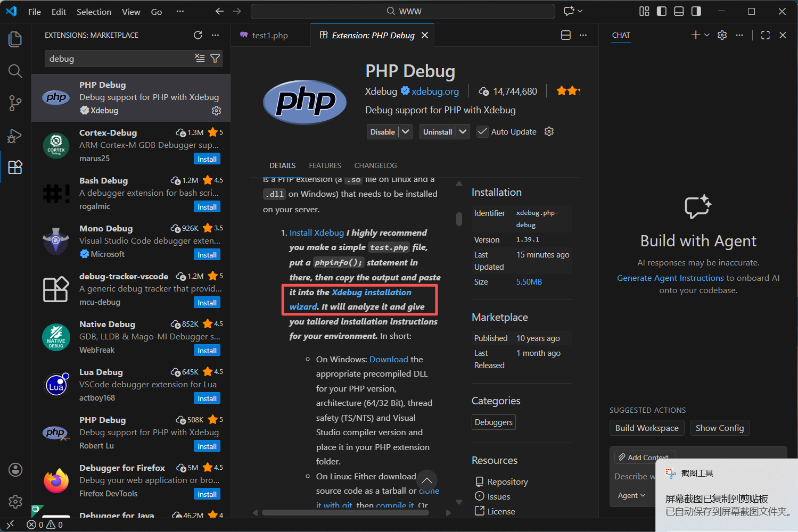The image size is (798, 532).
Task: Open the chat settings gear
Action: (722, 35)
